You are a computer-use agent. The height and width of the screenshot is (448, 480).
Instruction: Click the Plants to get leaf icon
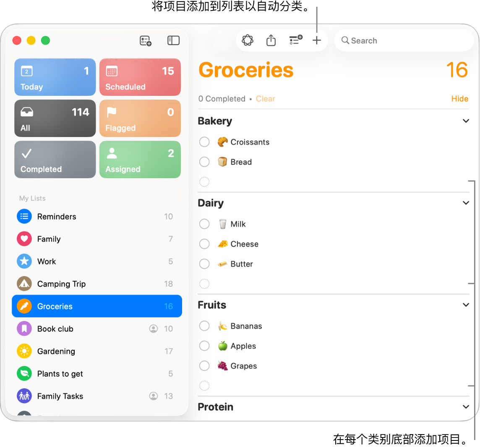[24, 374]
